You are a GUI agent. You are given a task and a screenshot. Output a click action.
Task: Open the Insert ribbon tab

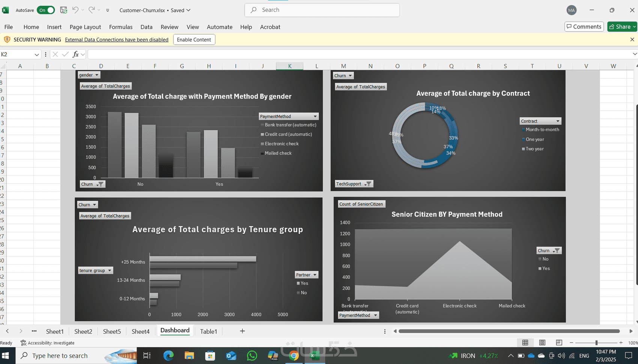click(x=54, y=27)
